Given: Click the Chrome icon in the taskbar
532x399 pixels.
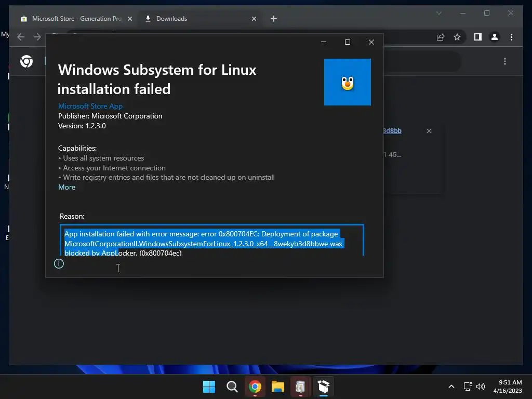Looking at the screenshot, I should pyautogui.click(x=255, y=387).
